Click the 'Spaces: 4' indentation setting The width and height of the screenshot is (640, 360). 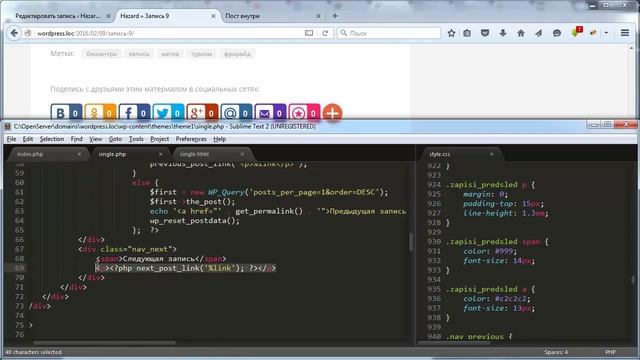pyautogui.click(x=556, y=352)
